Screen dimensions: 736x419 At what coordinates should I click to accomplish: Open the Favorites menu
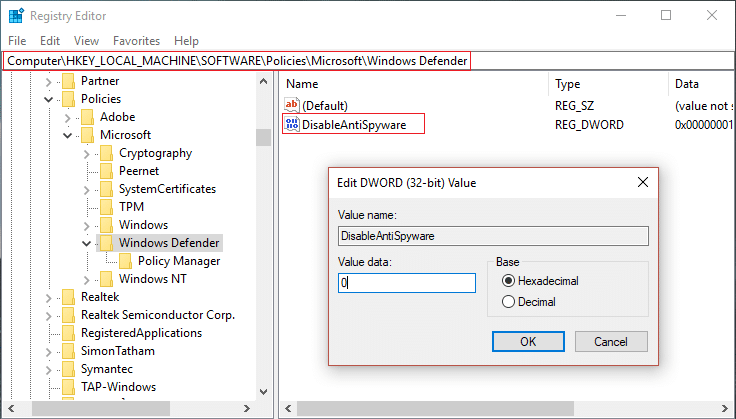pos(136,41)
